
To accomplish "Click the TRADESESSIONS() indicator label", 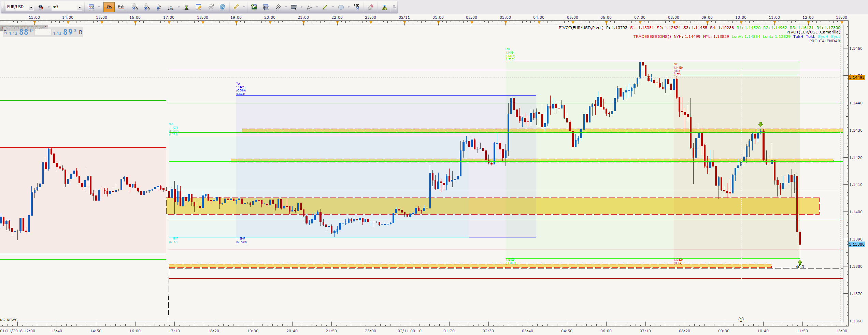I will (652, 37).
